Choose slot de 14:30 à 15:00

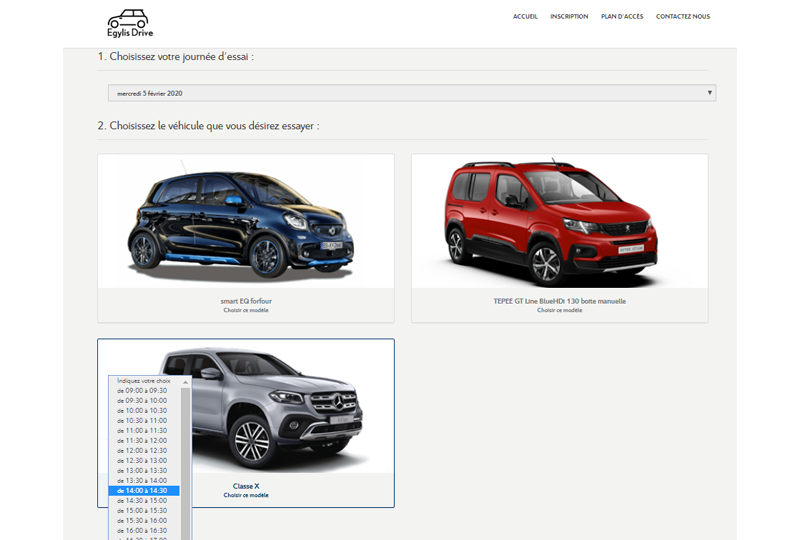[x=144, y=500]
